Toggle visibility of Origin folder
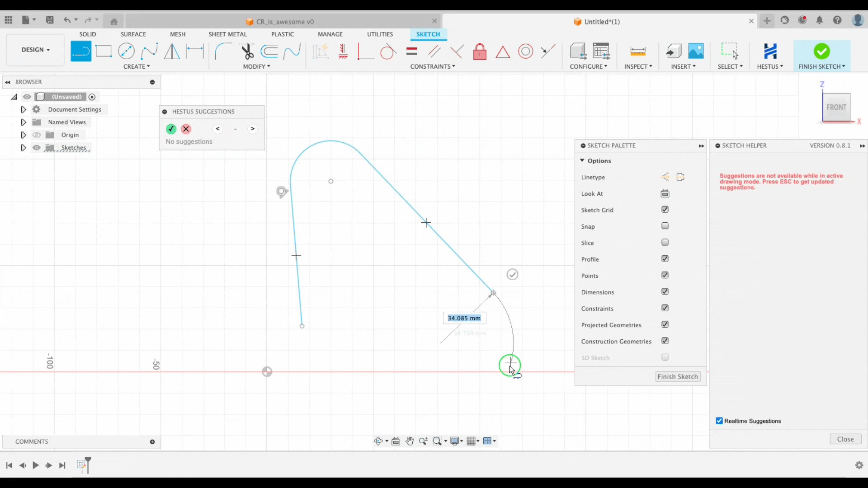This screenshot has width=868, height=488. (x=37, y=135)
